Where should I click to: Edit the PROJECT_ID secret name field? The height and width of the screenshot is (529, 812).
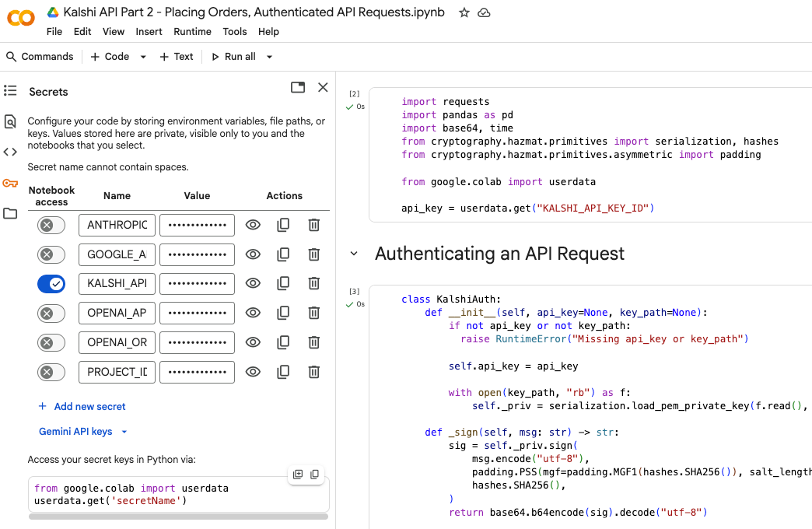pos(117,372)
